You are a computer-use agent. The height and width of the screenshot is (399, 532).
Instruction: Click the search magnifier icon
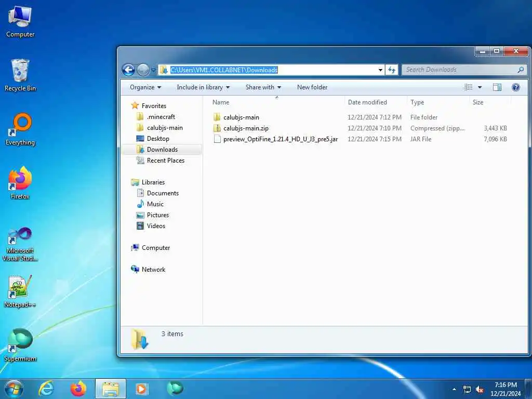(x=520, y=70)
